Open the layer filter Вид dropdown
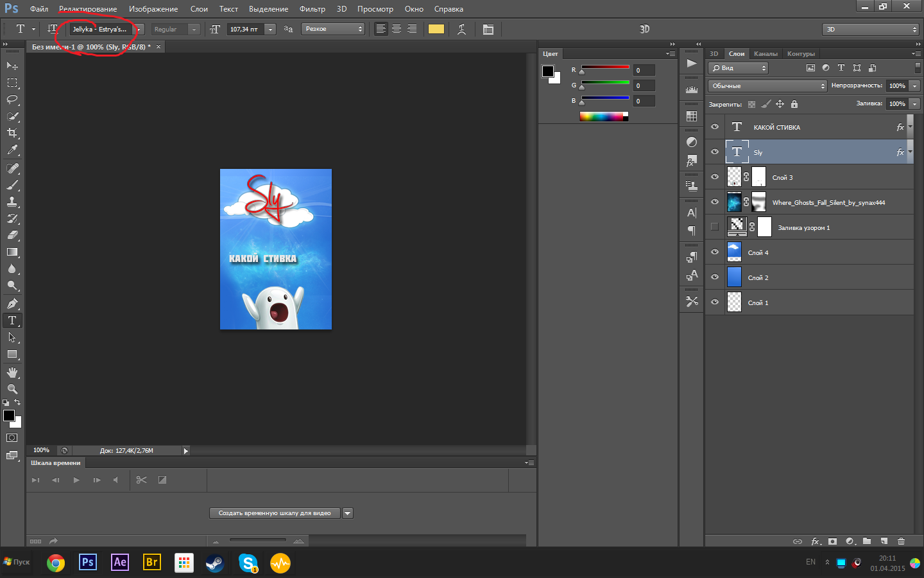924x578 pixels. click(x=738, y=68)
